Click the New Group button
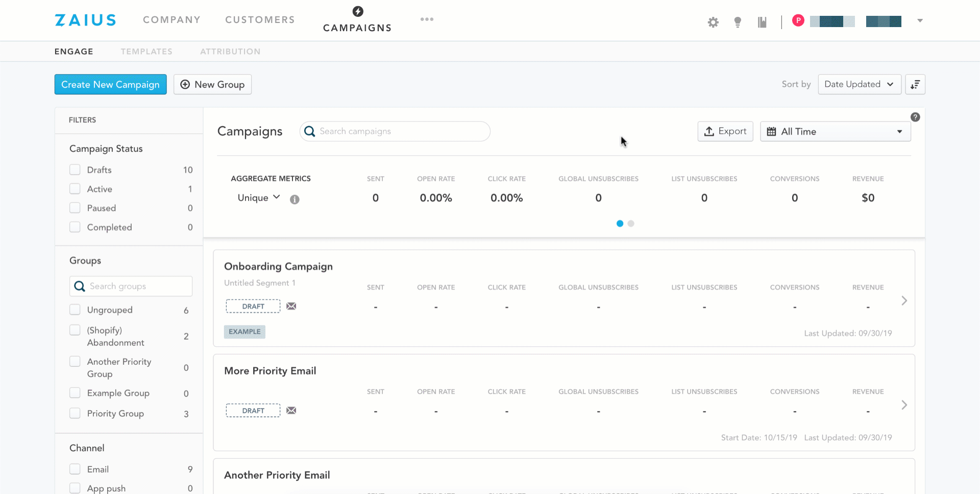980x494 pixels. 212,84
